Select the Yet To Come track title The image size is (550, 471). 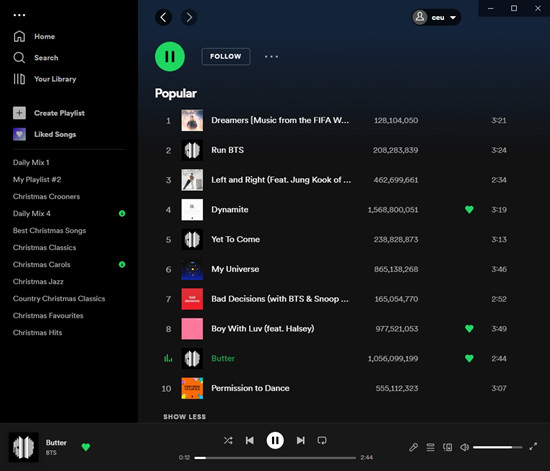(235, 239)
